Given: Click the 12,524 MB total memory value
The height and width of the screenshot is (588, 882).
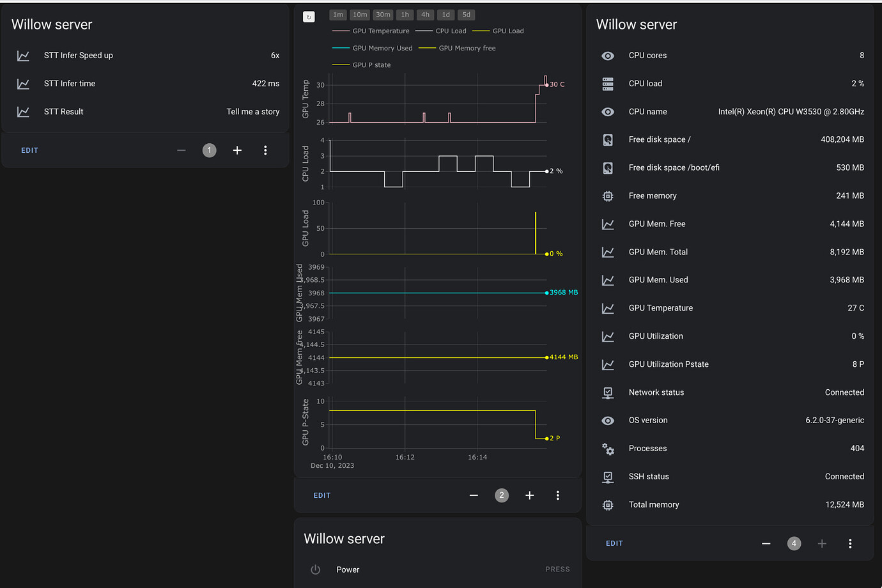Looking at the screenshot, I should 845,505.
